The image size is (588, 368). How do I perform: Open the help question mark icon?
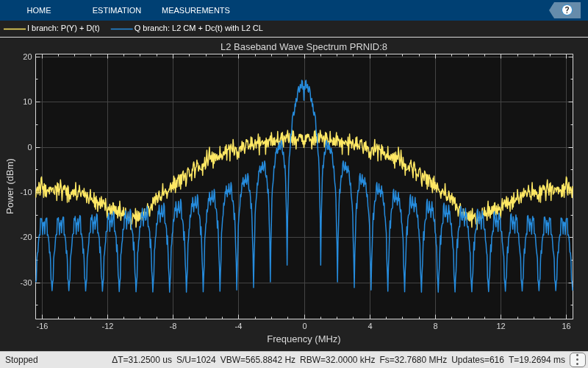click(567, 10)
